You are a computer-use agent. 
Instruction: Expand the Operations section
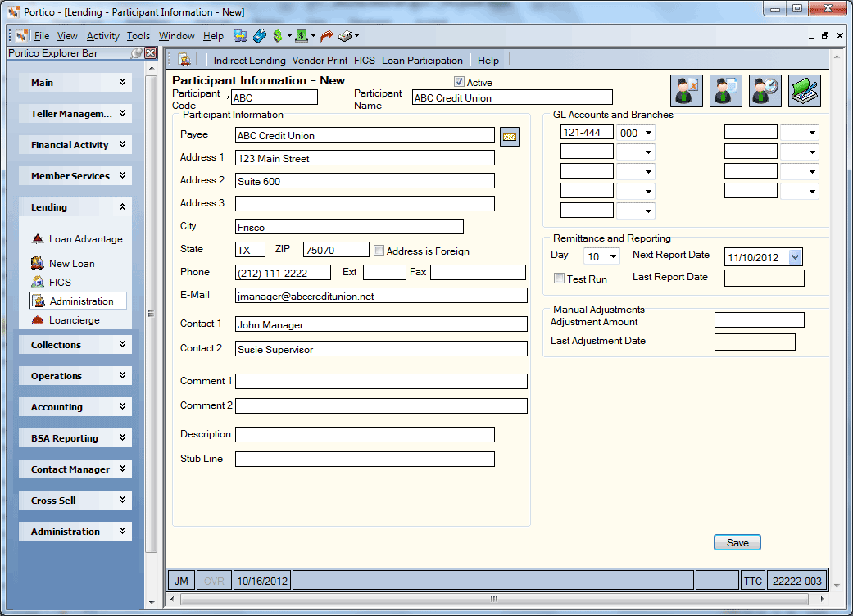pos(75,376)
